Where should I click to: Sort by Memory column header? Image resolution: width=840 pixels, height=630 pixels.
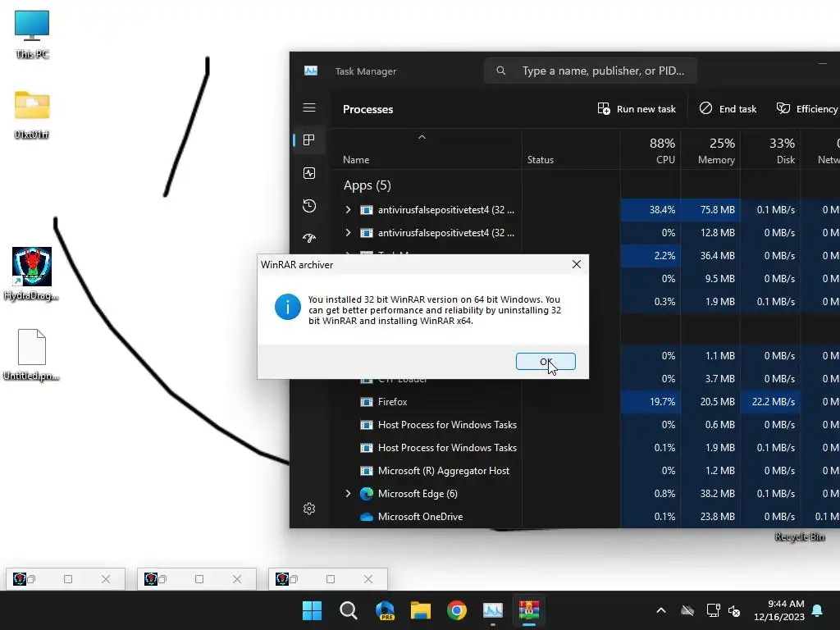[x=710, y=151]
